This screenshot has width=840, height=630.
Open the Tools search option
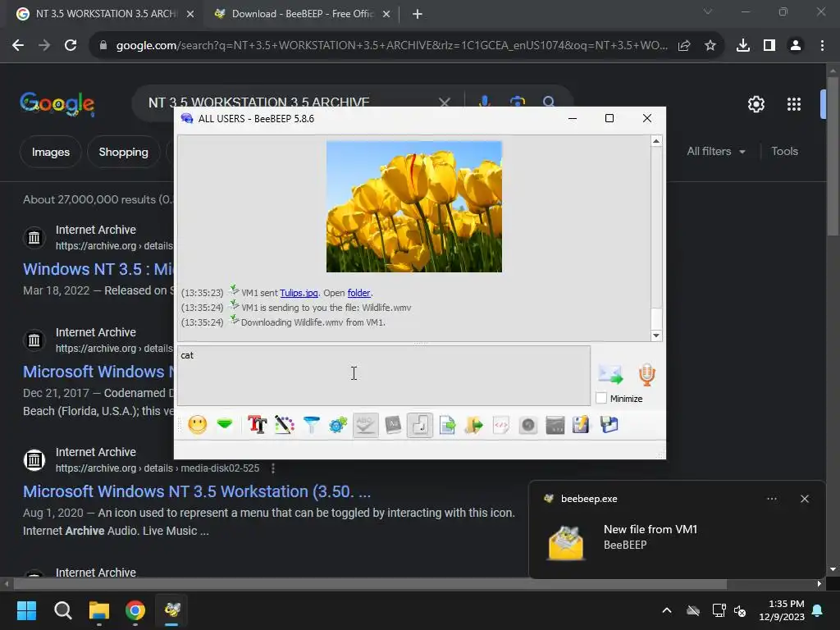pyautogui.click(x=784, y=152)
